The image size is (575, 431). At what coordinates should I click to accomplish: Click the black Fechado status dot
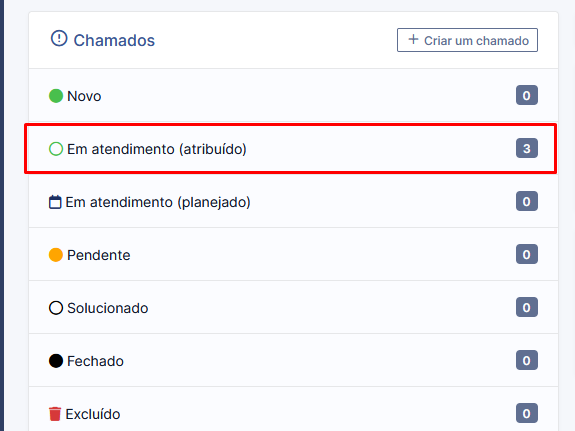pos(56,361)
